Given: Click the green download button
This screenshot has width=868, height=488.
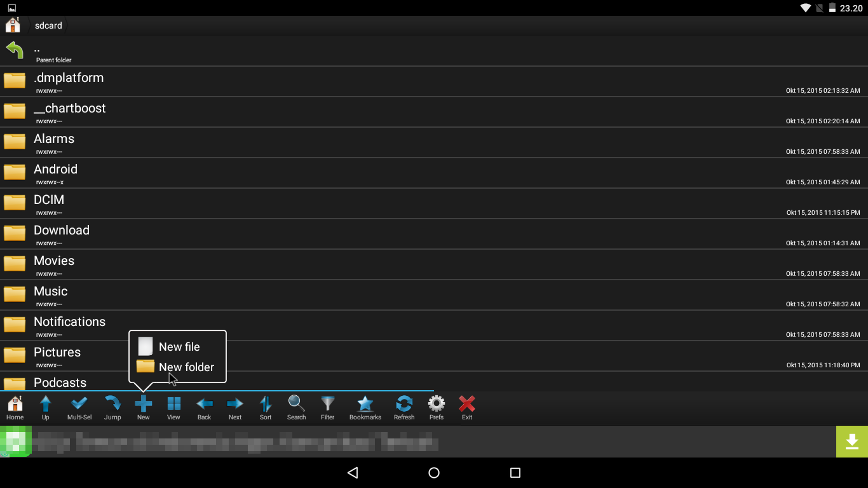Looking at the screenshot, I should (852, 441).
